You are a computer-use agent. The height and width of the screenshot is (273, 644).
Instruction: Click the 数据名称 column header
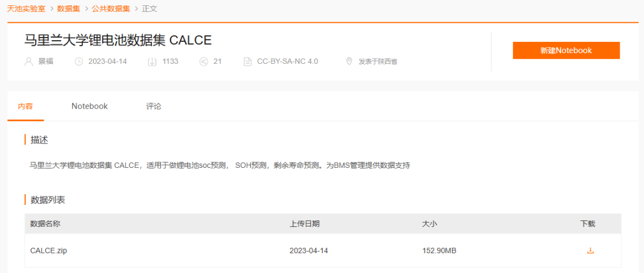pyautogui.click(x=45, y=224)
